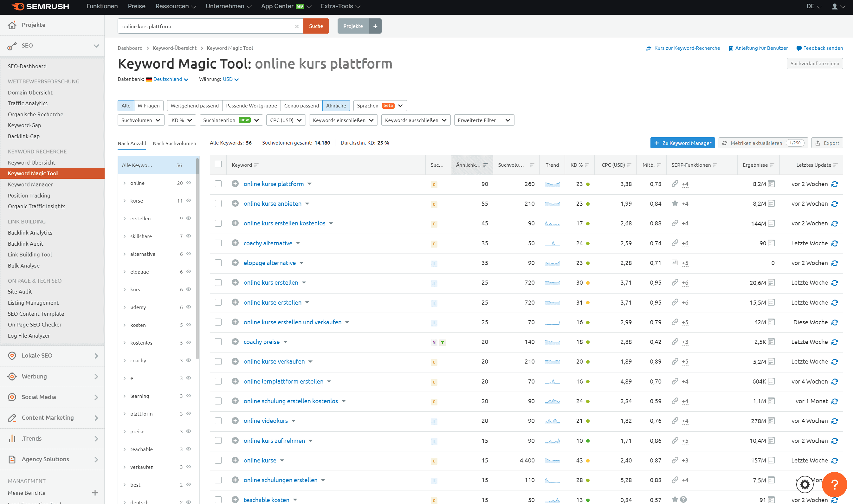
Task: Open the Ressourcen top menu
Action: click(176, 6)
